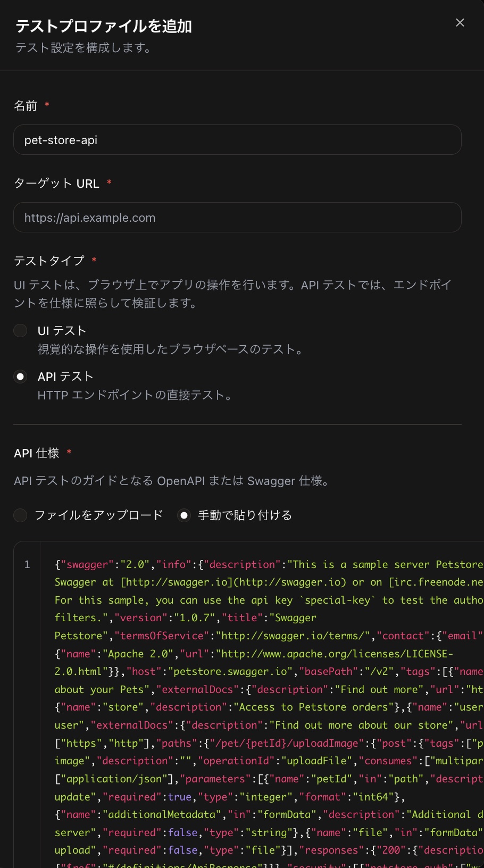Close the add test profile dialog
484x868 pixels.
click(x=460, y=22)
